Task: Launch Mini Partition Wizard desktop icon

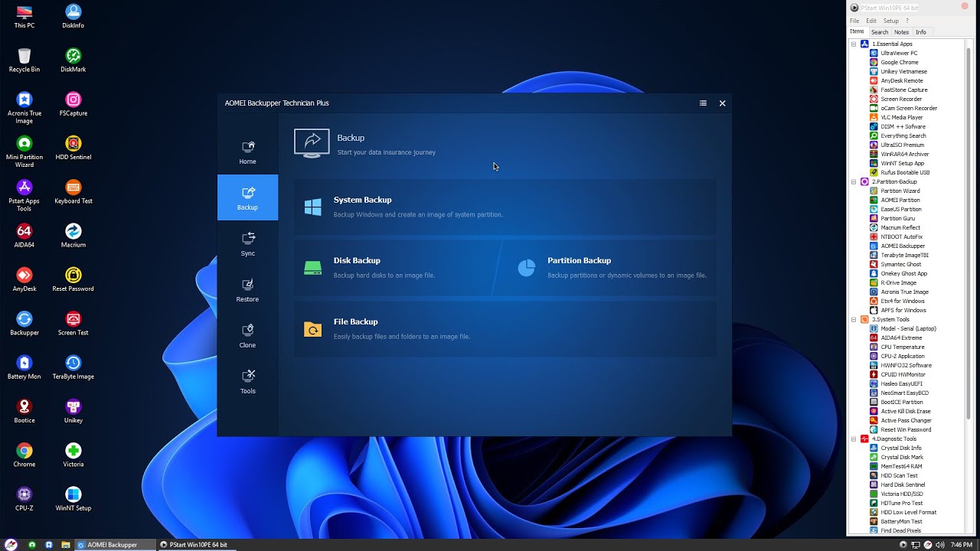Action: pyautogui.click(x=24, y=148)
